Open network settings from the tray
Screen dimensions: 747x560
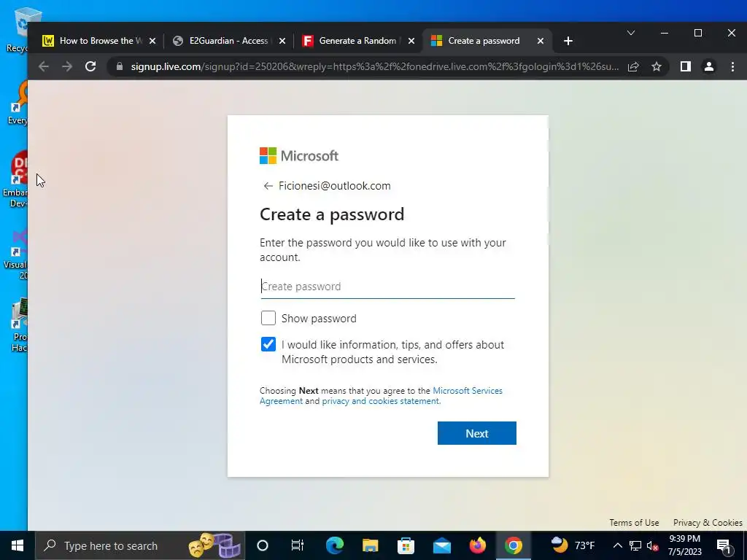(x=635, y=545)
